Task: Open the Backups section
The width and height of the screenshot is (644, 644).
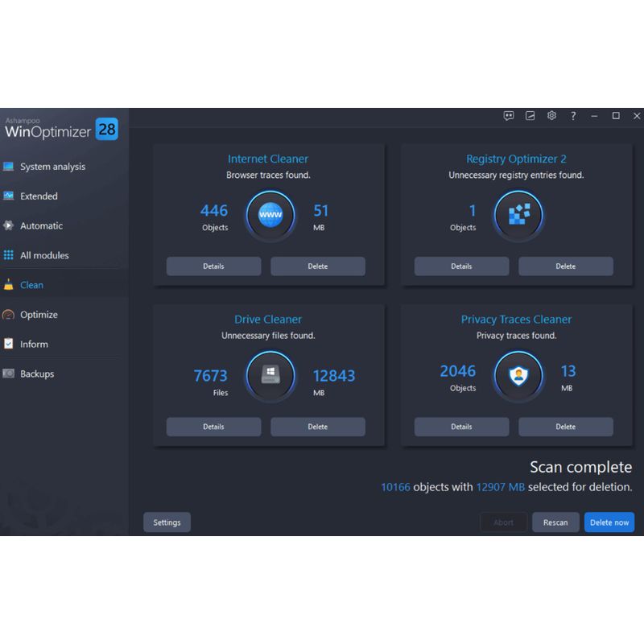Action: [37, 374]
